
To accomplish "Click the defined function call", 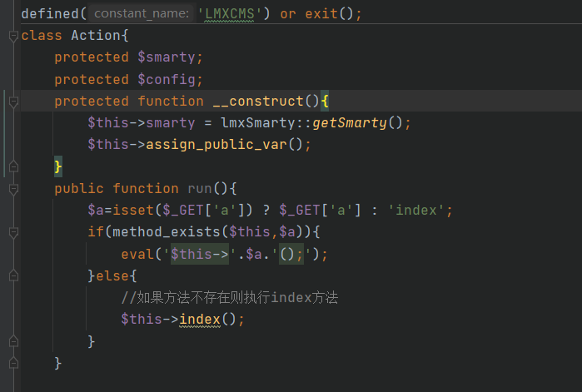I will pos(50,14).
